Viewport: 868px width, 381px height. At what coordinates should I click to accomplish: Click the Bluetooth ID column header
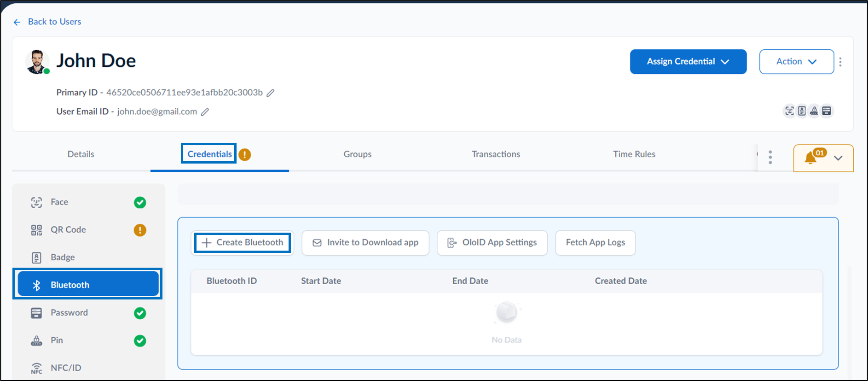click(x=231, y=281)
